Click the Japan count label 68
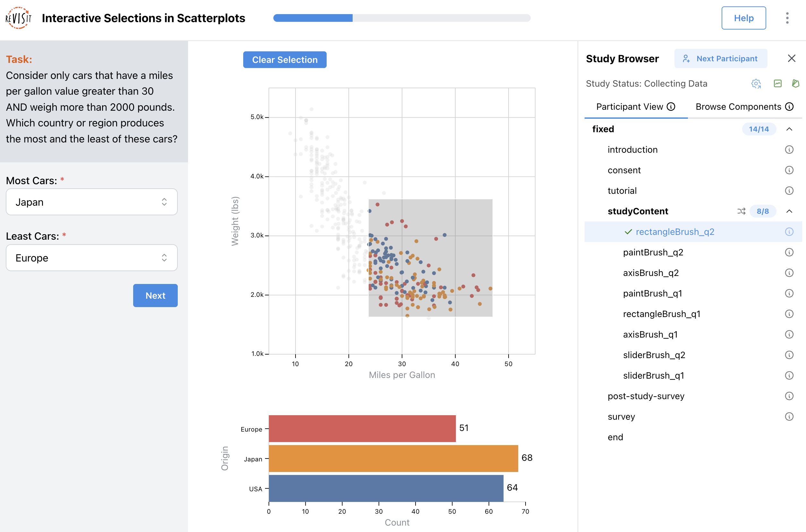This screenshot has height=532, width=806. point(527,458)
